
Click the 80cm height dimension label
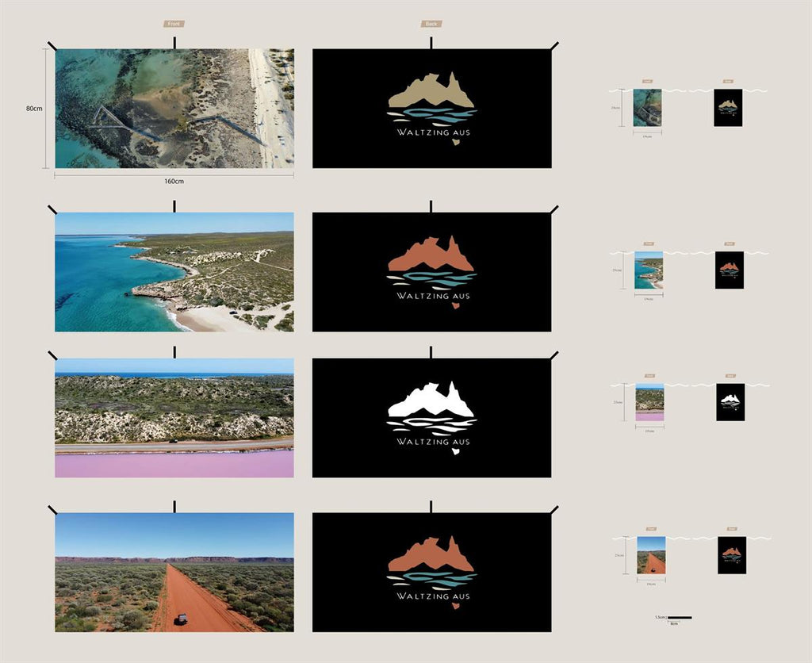pos(34,109)
